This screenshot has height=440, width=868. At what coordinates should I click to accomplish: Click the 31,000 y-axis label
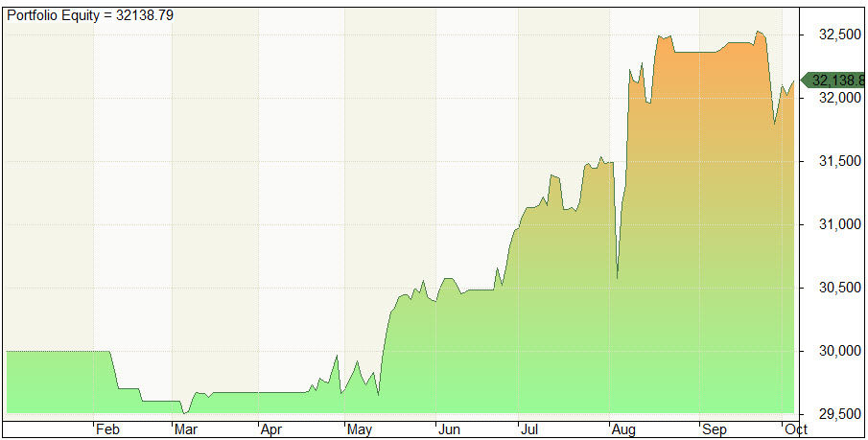pos(840,224)
